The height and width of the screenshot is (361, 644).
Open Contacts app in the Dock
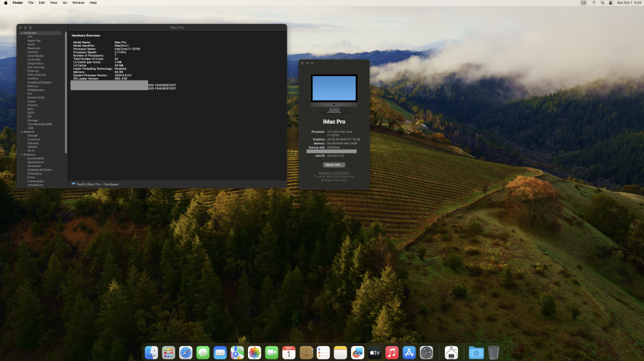[x=306, y=353]
